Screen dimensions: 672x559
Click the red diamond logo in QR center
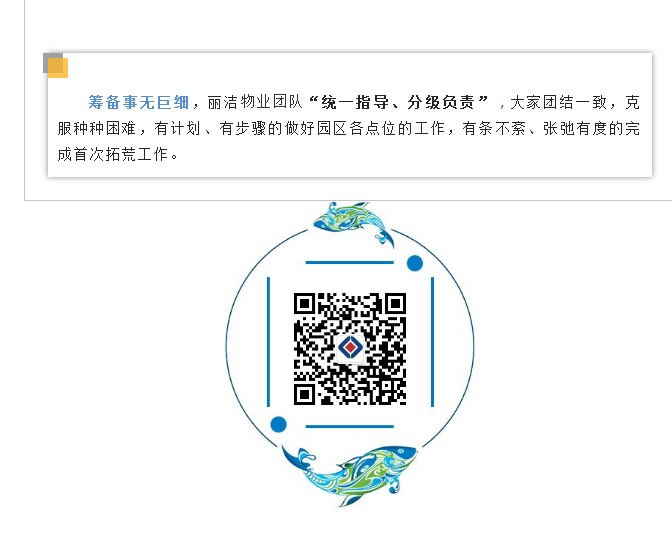click(x=350, y=347)
